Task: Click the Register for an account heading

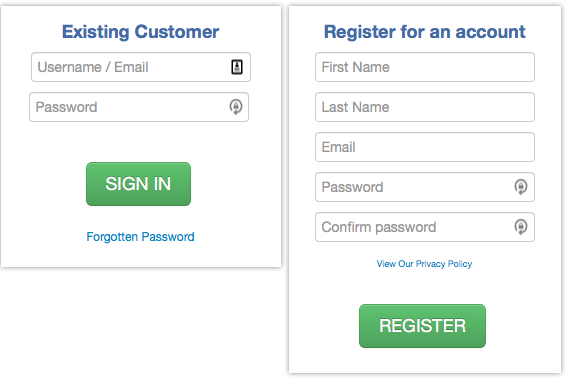Action: (x=425, y=32)
